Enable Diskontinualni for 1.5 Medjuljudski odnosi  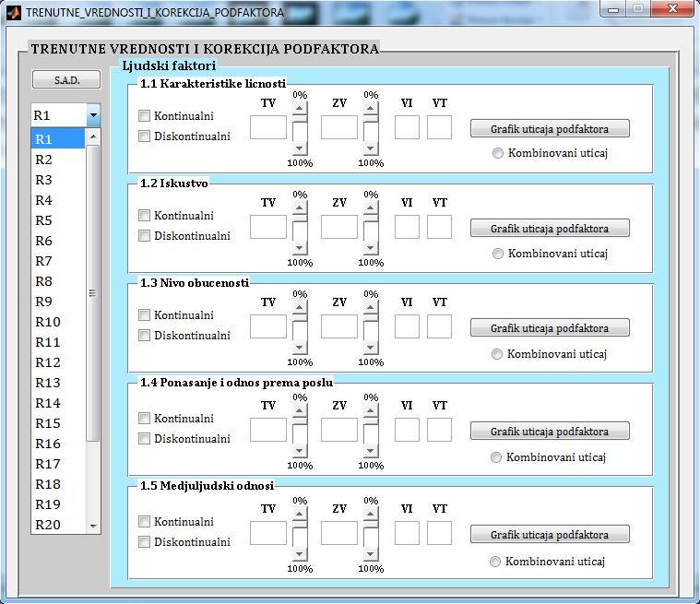click(x=144, y=542)
